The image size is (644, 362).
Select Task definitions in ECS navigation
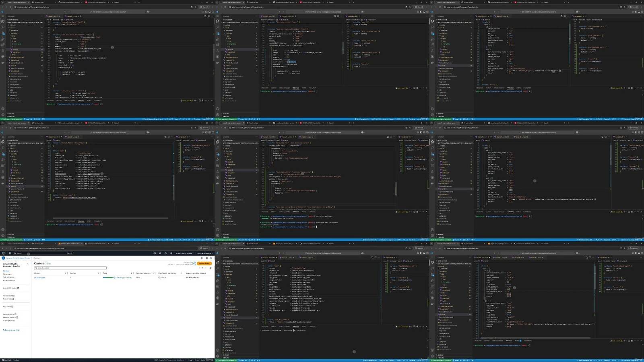[x=8, y=277]
